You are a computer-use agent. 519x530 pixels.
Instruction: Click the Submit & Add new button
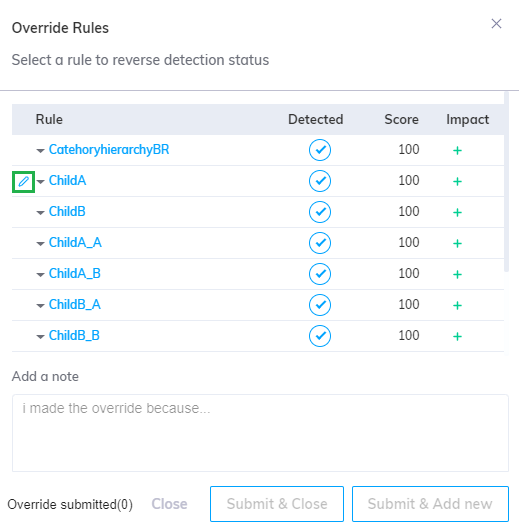tap(430, 504)
